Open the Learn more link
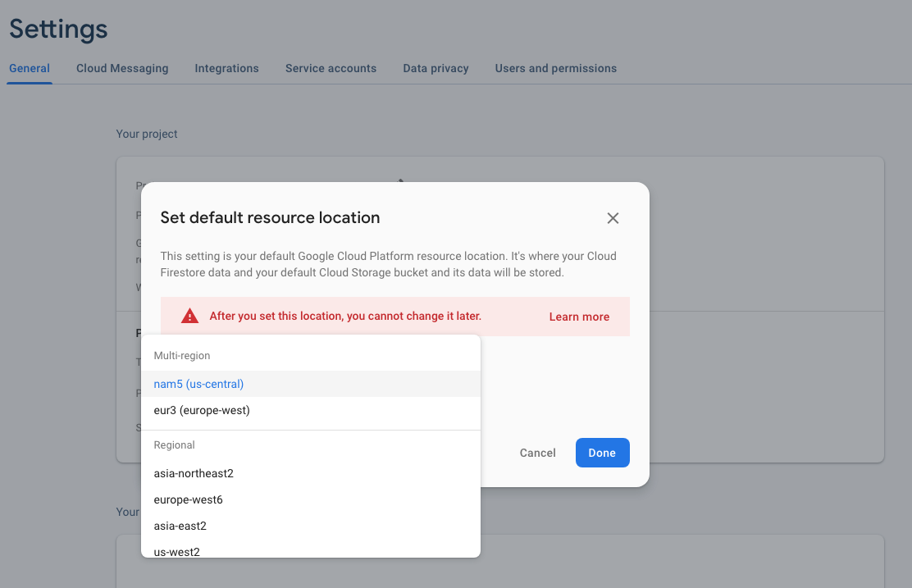 coord(579,317)
